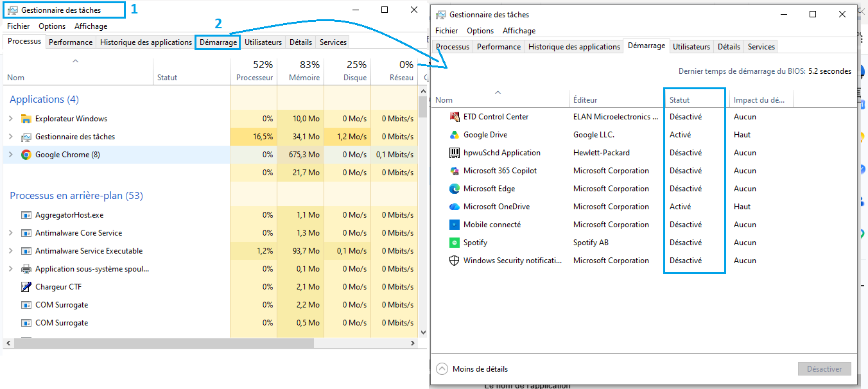Sort startup list by Impact du démarrage column
This screenshot has height=389, width=868.
(762, 99)
